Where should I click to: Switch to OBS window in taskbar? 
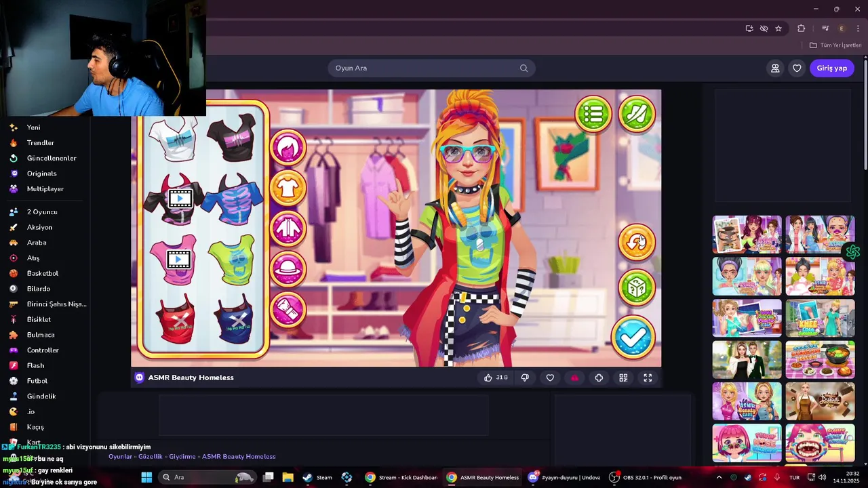click(645, 477)
